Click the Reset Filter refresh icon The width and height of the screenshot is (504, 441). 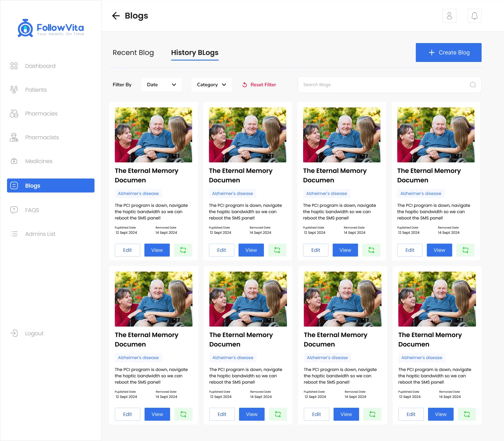coord(245,85)
